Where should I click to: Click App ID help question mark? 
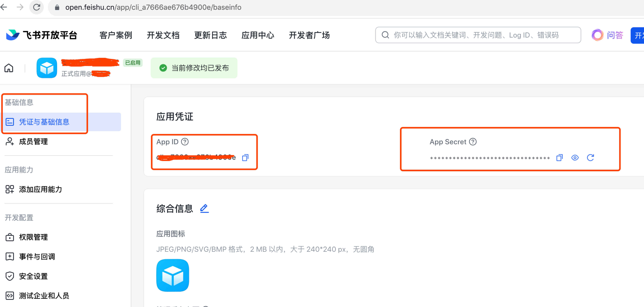[185, 142]
